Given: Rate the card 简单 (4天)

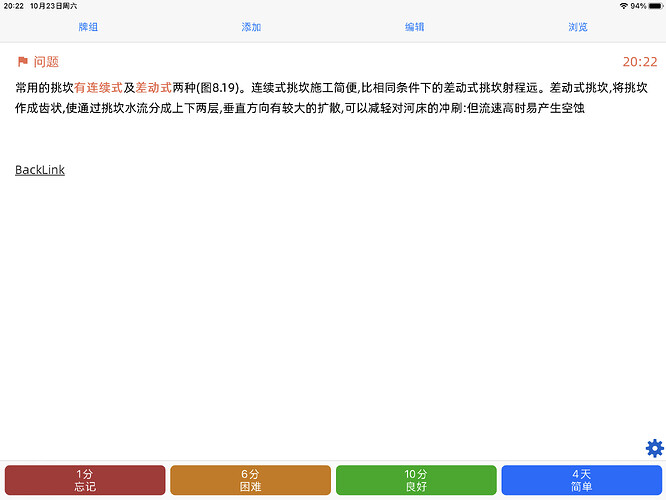Looking at the screenshot, I should point(581,480).
